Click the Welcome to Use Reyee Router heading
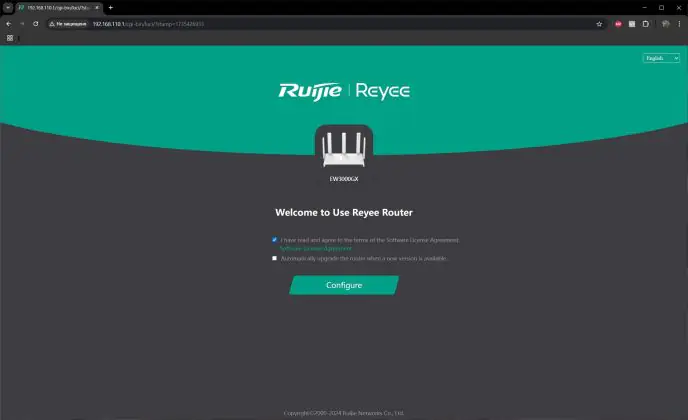The height and width of the screenshot is (420, 688). click(x=344, y=212)
